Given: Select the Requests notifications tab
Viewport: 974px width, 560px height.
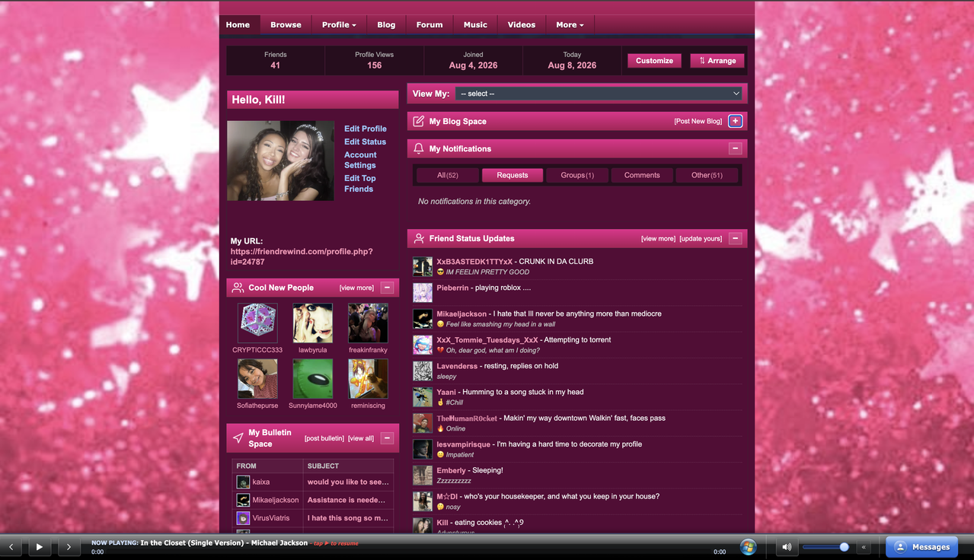Looking at the screenshot, I should [x=513, y=175].
